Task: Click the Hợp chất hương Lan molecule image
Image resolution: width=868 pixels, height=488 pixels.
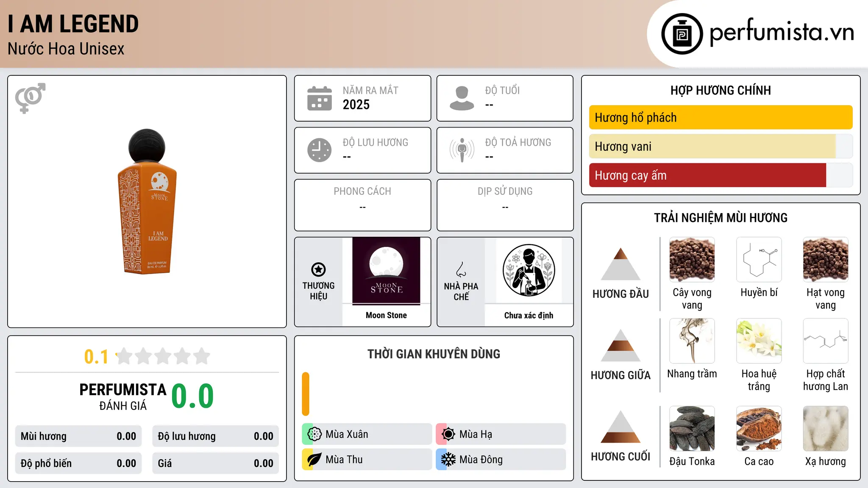Action: point(826,341)
